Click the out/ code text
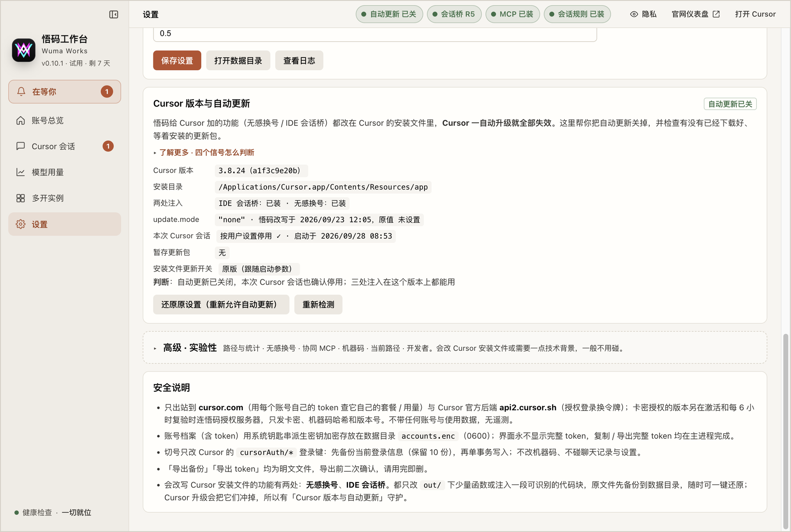Screen dimensions: 791x532 (432, 485)
